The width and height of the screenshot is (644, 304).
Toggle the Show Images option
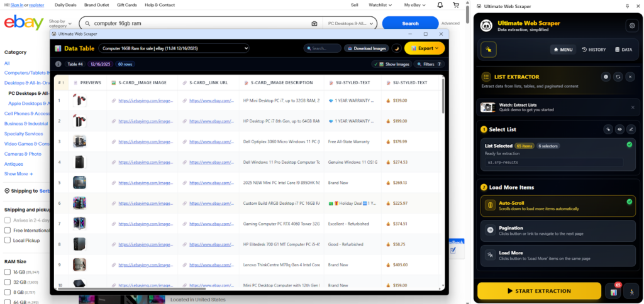(x=391, y=64)
